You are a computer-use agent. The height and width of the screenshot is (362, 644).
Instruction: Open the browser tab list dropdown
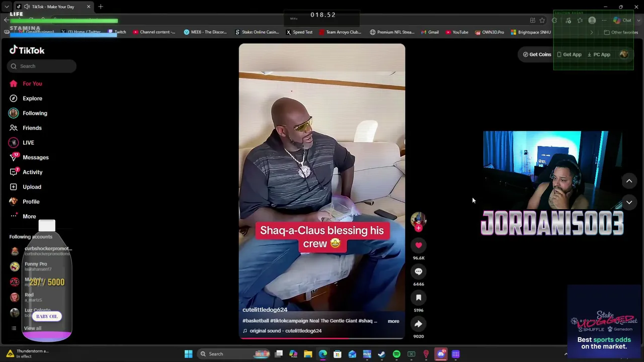pyautogui.click(x=7, y=7)
